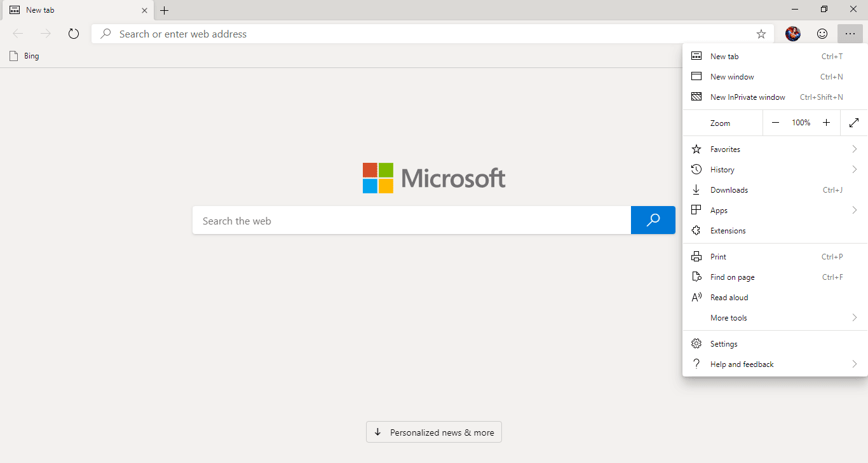
Task: Click the Settings gear icon
Action: click(696, 343)
